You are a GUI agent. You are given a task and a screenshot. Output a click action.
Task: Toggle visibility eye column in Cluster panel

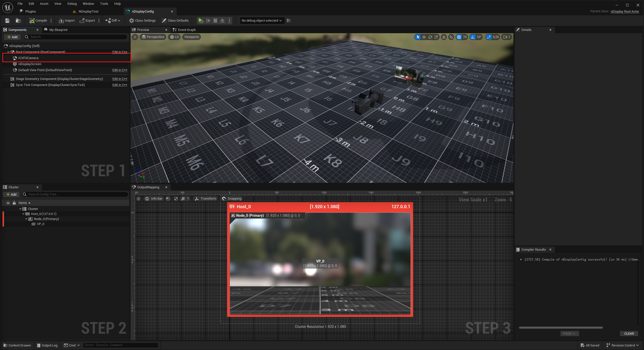[x=8, y=203]
